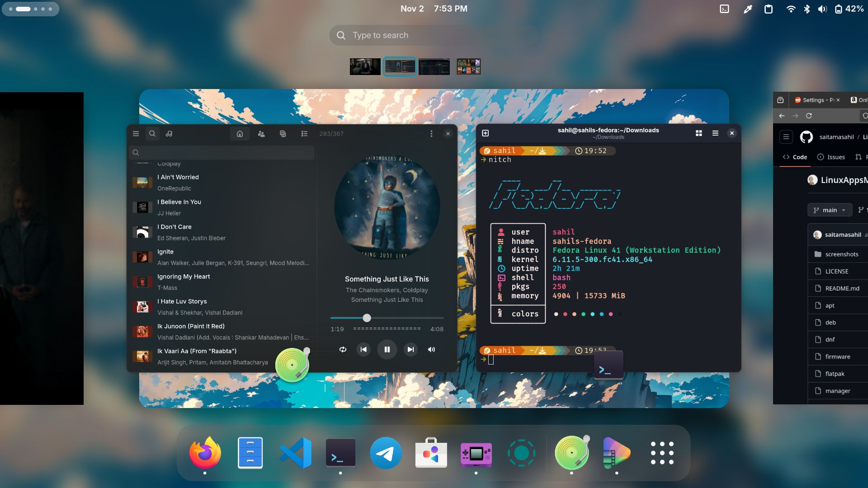This screenshot has width=868, height=488.
Task: Mute audio via the player volume icon
Action: click(x=431, y=349)
